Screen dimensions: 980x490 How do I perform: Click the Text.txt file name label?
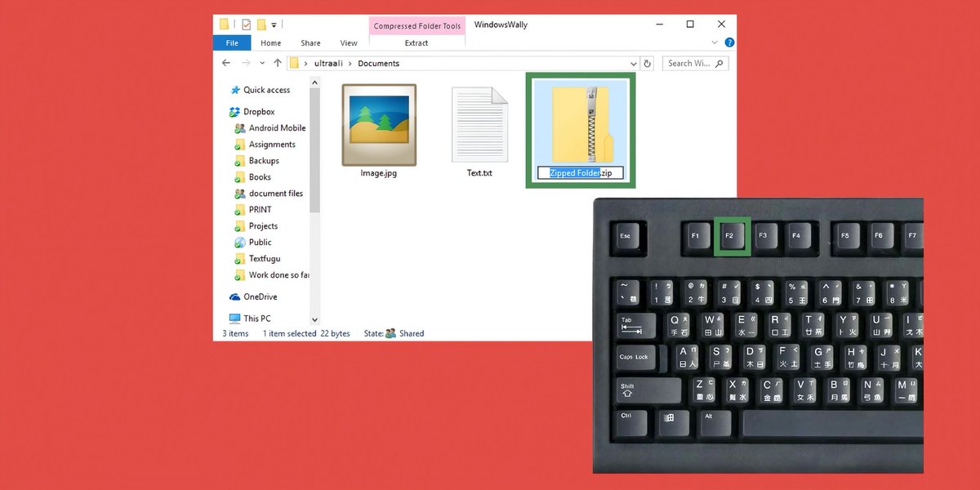(x=479, y=173)
